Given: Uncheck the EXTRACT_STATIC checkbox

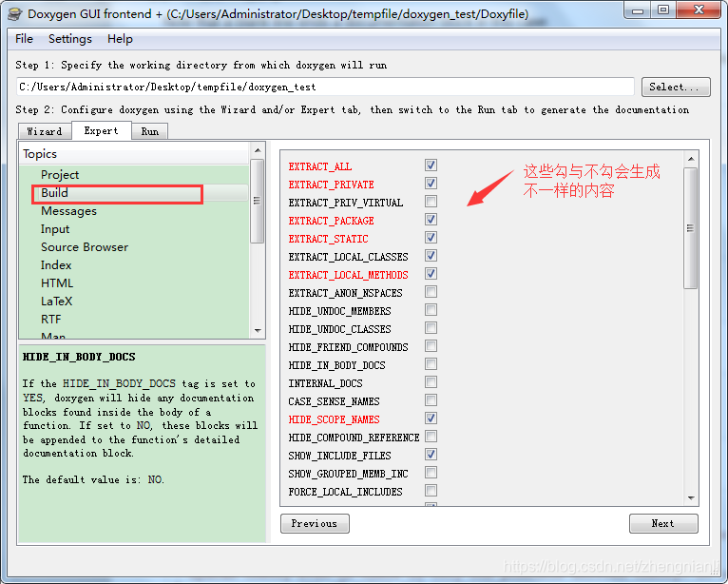Looking at the screenshot, I should tap(431, 238).
